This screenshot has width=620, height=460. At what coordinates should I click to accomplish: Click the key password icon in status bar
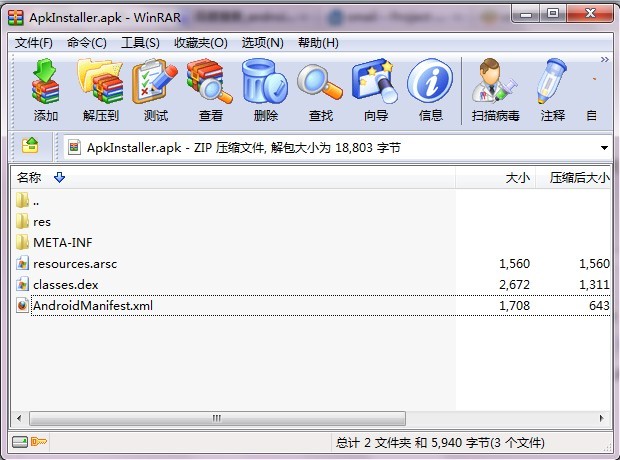click(39, 441)
